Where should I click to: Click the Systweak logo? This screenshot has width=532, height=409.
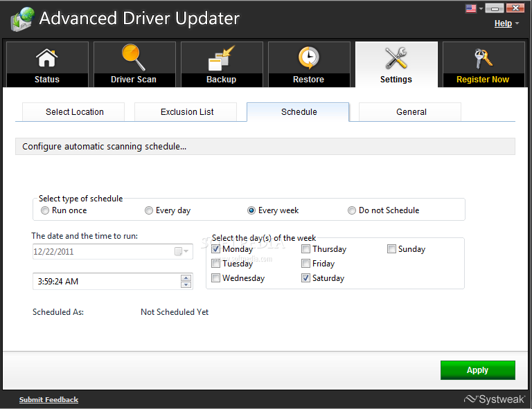tap(495, 399)
